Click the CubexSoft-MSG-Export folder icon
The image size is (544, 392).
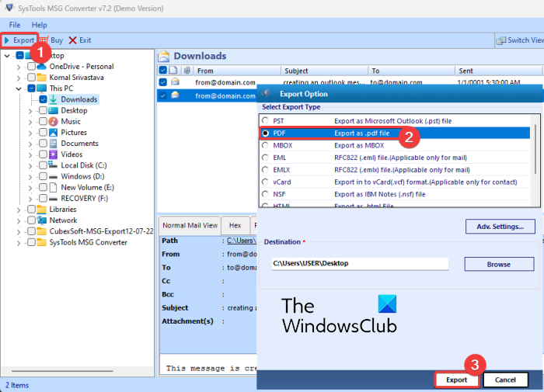pyautogui.click(x=42, y=231)
